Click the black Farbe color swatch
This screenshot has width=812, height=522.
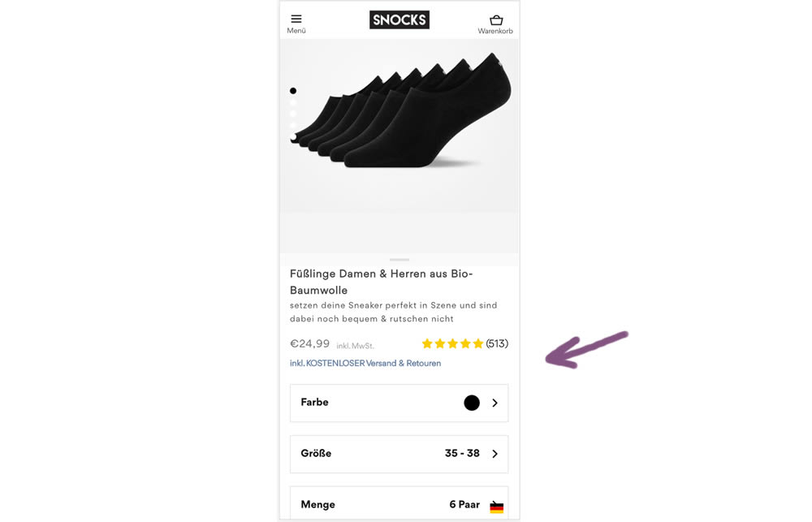(472, 403)
